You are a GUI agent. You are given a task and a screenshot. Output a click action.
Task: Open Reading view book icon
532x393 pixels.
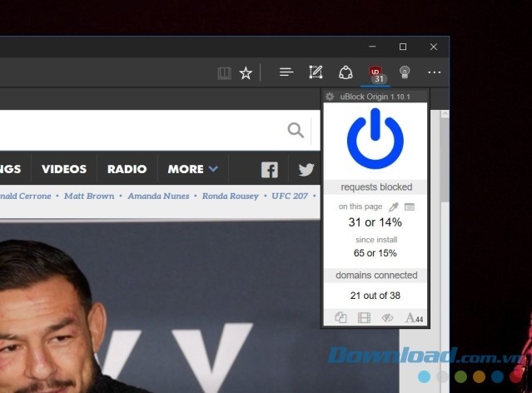pos(224,73)
